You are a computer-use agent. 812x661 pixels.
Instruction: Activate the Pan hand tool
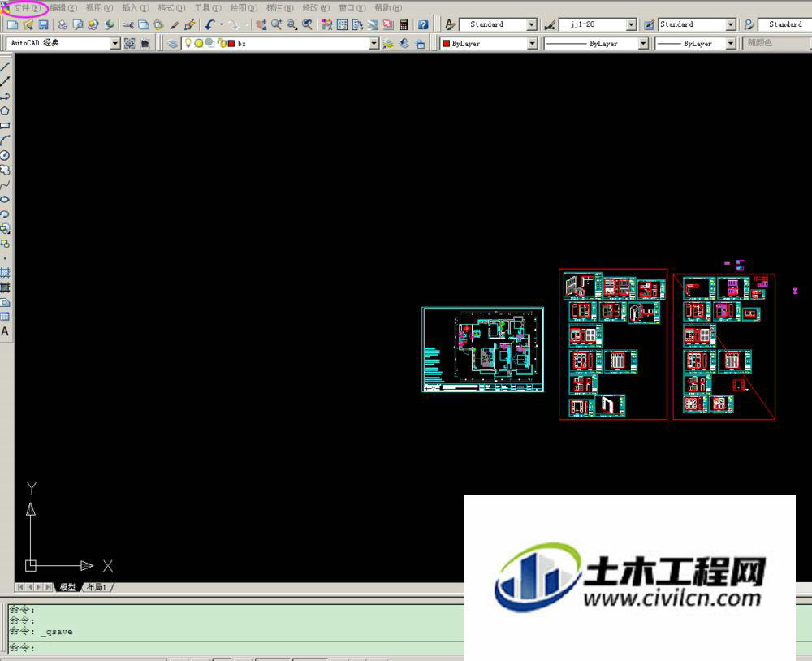click(x=261, y=24)
